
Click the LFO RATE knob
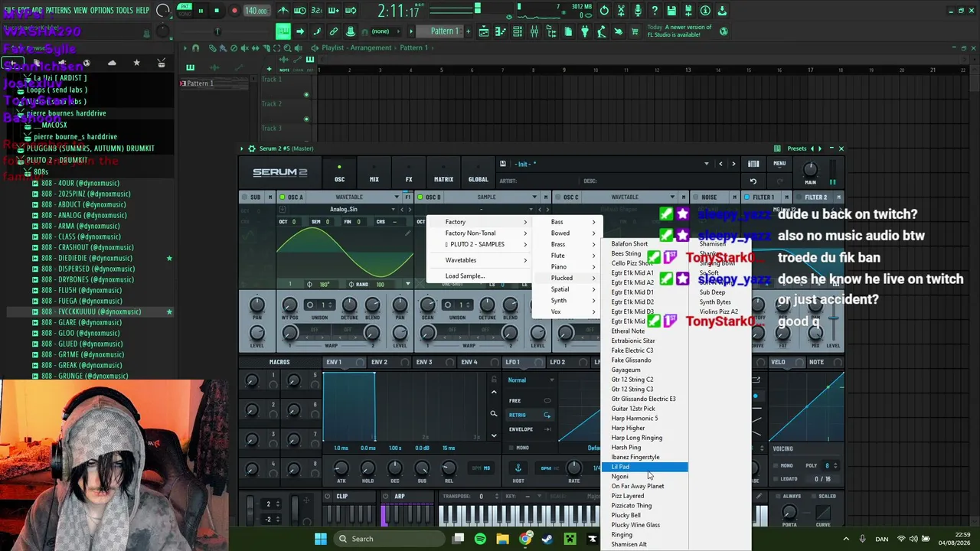573,468
